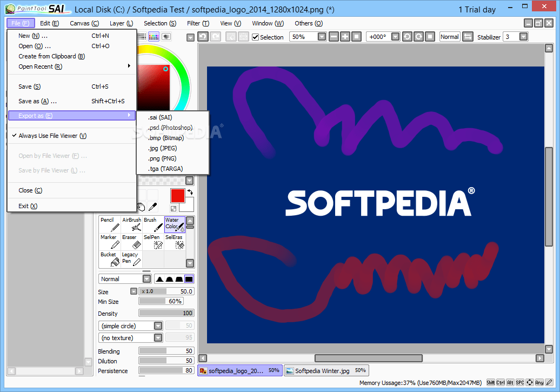This screenshot has height=392, width=560.
Task: Zoom in with the plus button
Action: [x=345, y=36]
